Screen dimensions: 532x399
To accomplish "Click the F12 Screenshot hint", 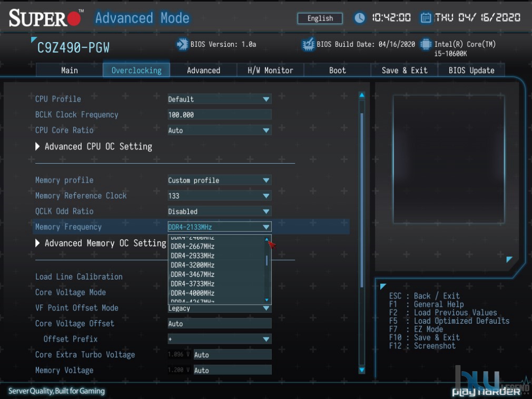I will click(x=422, y=346).
